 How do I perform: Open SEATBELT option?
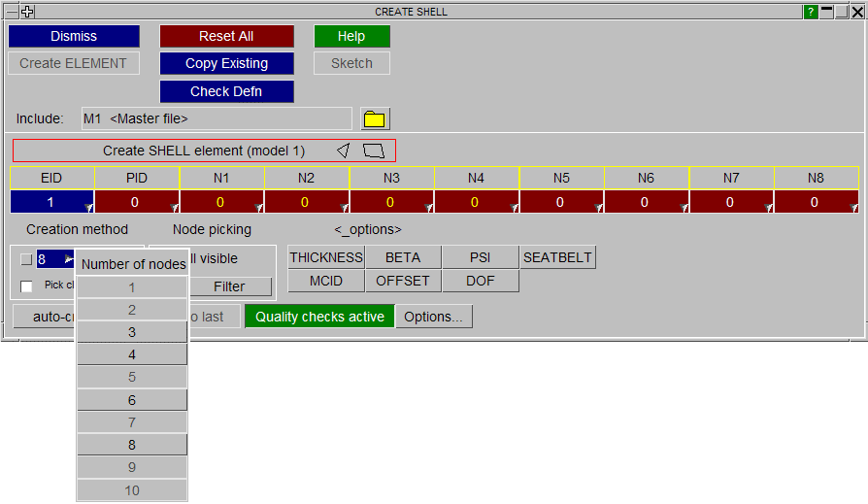[x=557, y=257]
